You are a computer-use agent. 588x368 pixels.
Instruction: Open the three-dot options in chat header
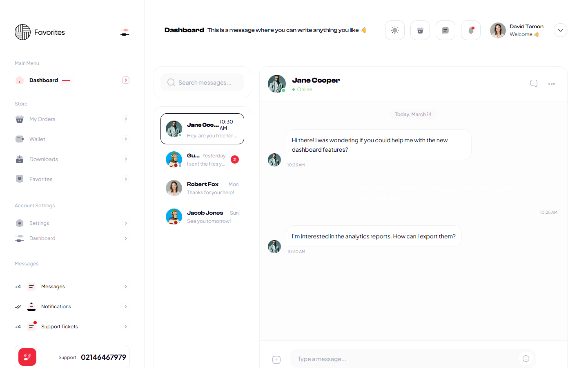[x=551, y=84]
